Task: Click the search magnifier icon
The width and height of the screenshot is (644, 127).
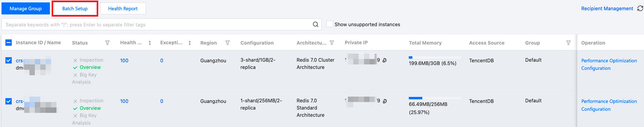Action: [315, 24]
